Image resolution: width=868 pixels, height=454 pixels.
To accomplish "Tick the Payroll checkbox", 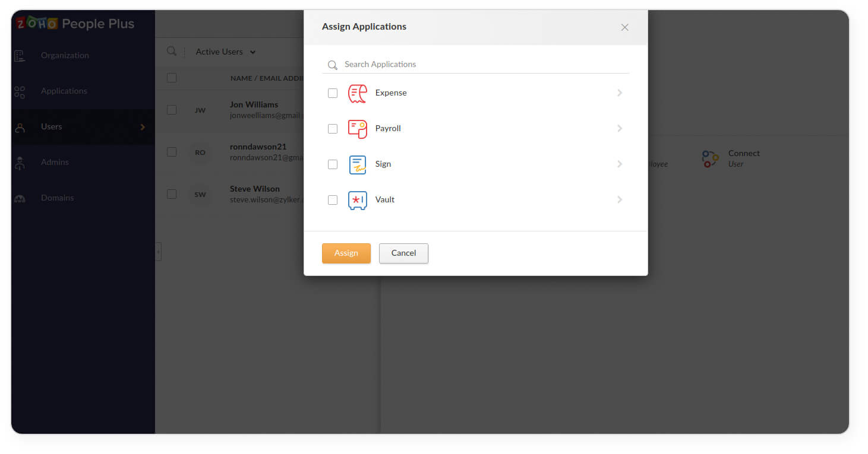I will coord(333,129).
